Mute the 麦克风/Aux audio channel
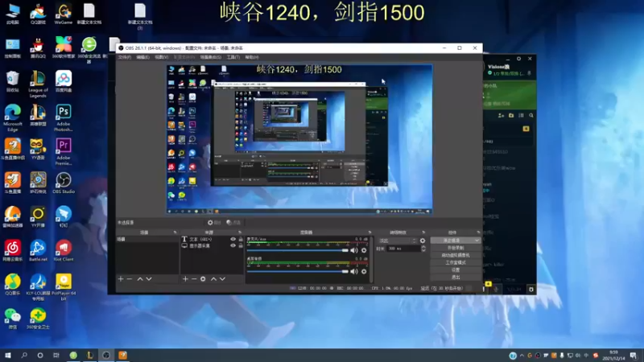 pyautogui.click(x=354, y=250)
